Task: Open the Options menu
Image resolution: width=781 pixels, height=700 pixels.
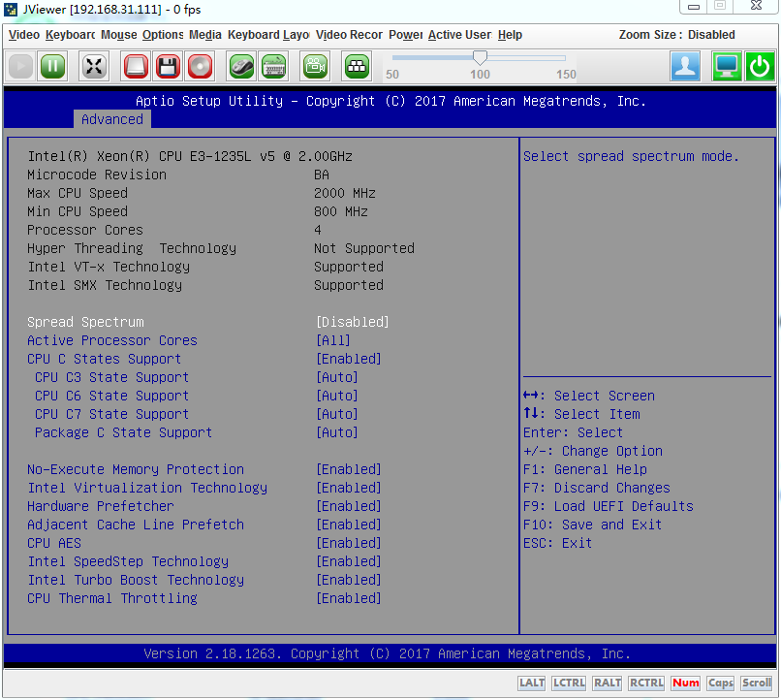Action: [163, 35]
